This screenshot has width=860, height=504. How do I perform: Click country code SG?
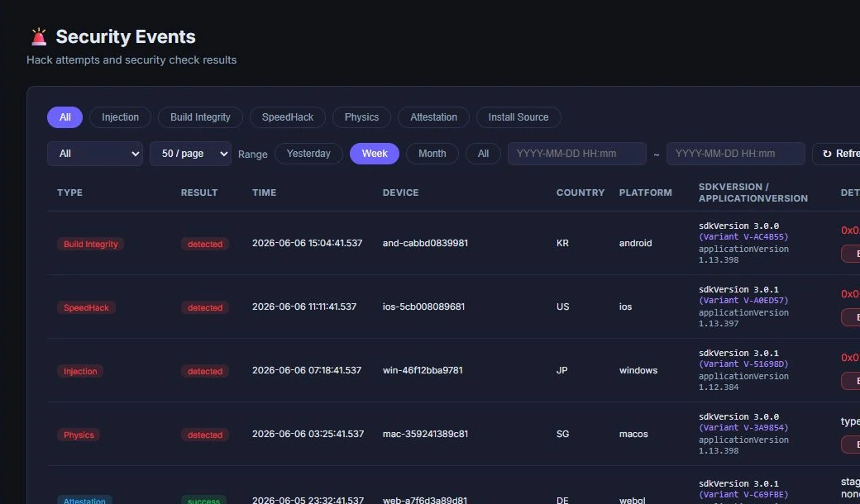tap(563, 434)
